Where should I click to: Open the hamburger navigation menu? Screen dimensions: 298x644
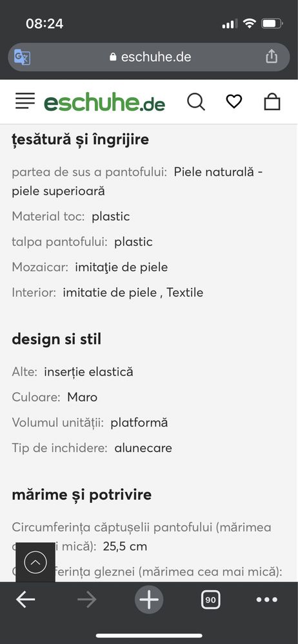25,101
